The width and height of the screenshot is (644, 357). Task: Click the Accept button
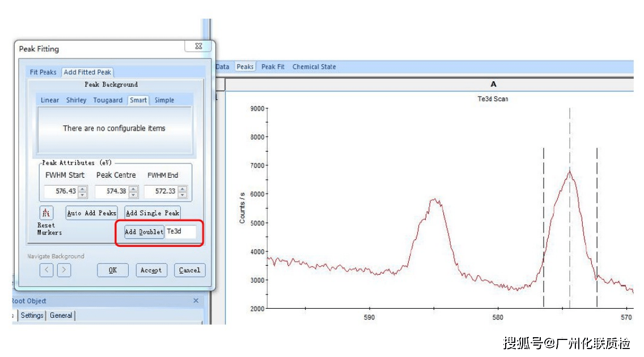151,270
